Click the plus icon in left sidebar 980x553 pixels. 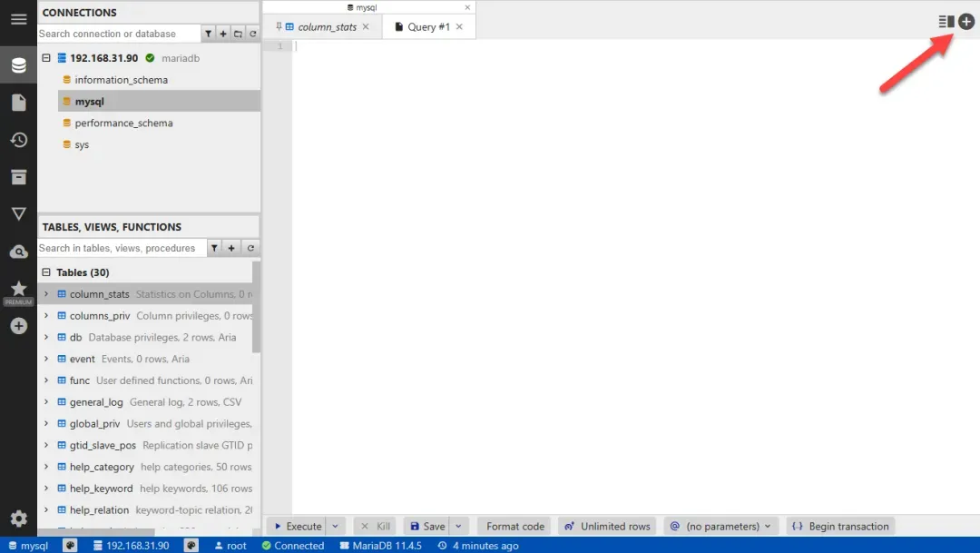point(19,326)
